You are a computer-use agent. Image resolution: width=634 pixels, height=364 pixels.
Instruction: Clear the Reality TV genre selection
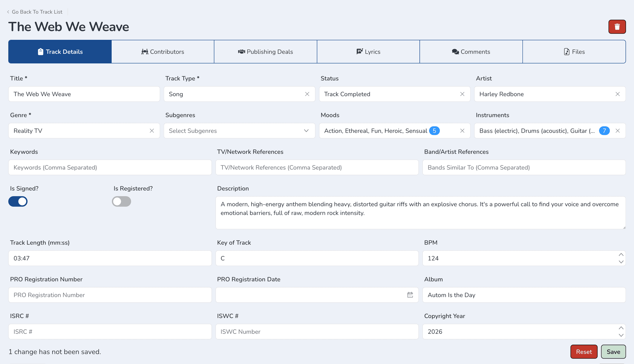[152, 131]
